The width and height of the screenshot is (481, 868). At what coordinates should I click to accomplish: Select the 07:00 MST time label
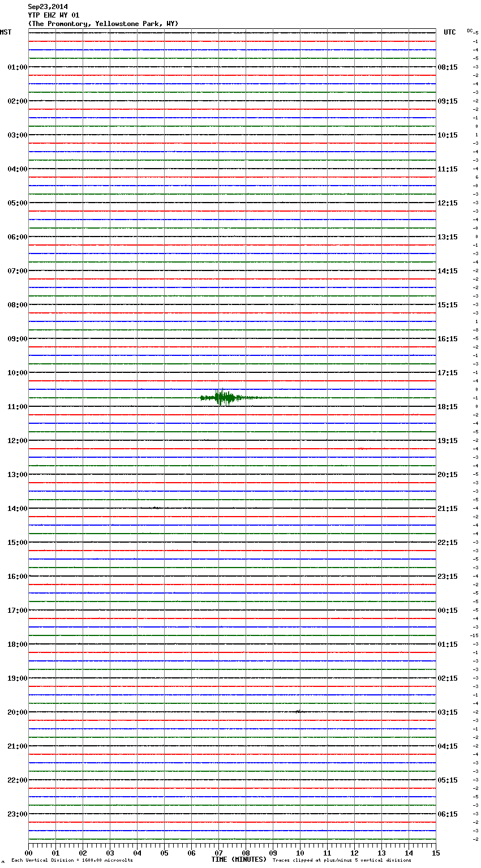[18, 271]
